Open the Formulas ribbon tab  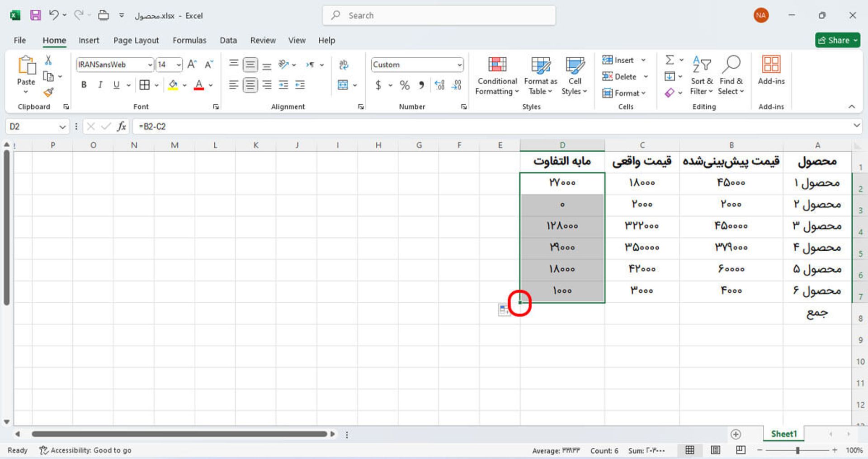click(x=189, y=40)
